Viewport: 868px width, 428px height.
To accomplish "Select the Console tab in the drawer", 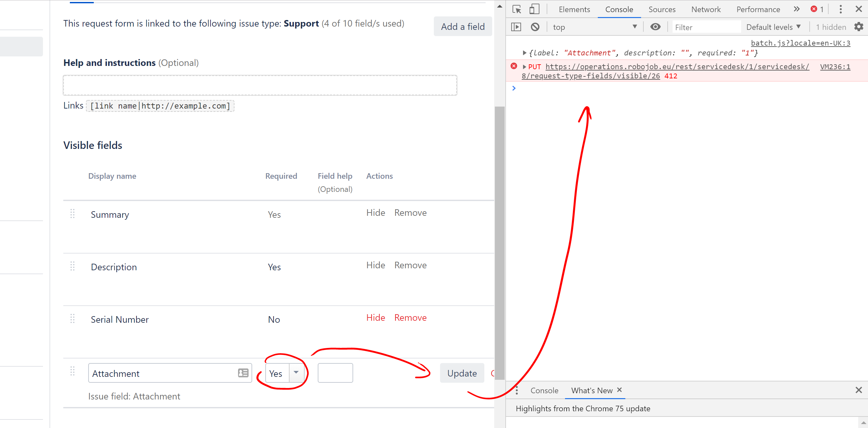I will 544,391.
